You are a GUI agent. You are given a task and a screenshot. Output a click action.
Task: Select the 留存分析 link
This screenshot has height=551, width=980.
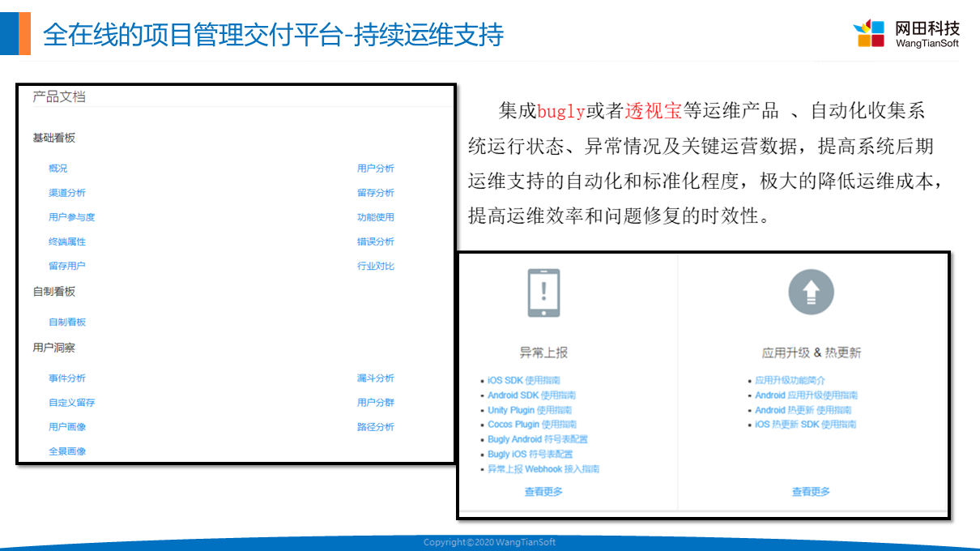pos(376,193)
